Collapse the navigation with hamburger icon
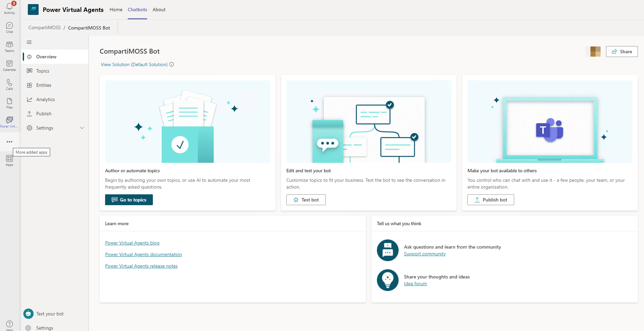This screenshot has height=331, width=644. pyautogui.click(x=29, y=42)
